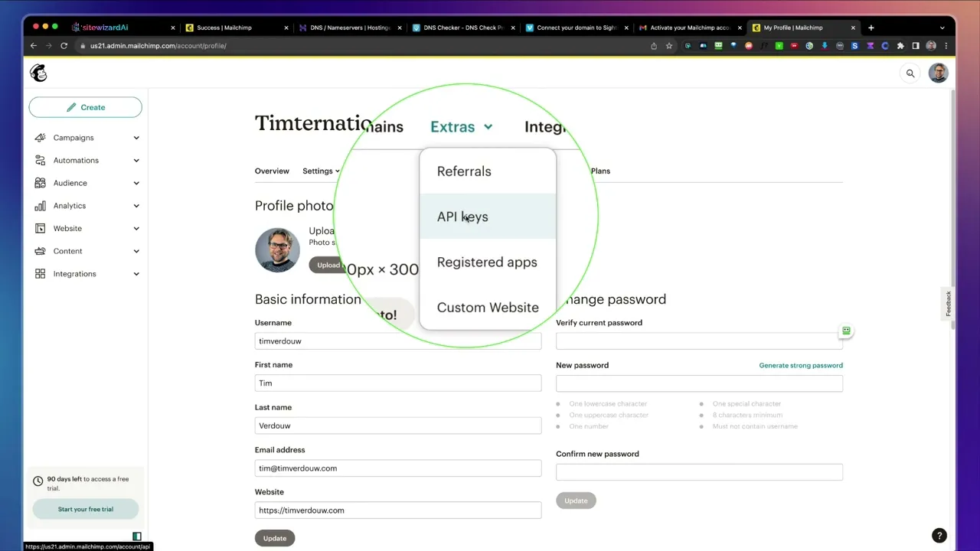Open the Chrome extensions puzzle icon
980x551 pixels.
point(900,46)
